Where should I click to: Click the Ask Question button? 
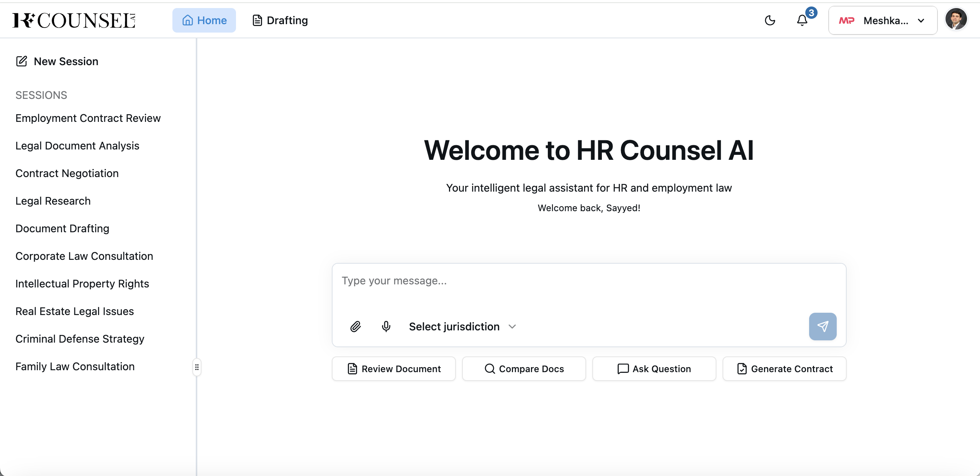pyautogui.click(x=654, y=369)
